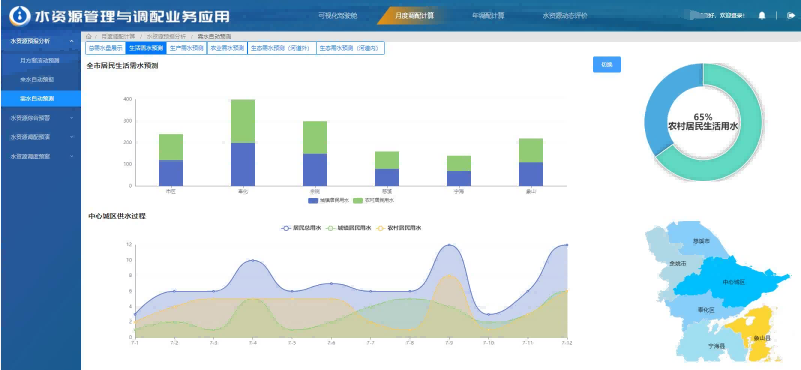Click 月度调配计算 breadcrumb link
This screenshot has width=801, height=370.
pos(118,37)
